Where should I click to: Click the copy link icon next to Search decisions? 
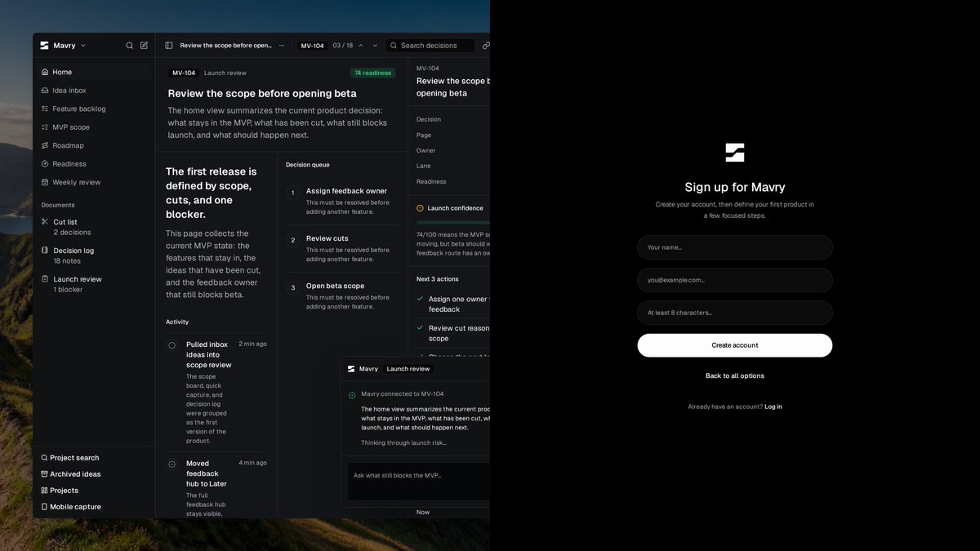[x=486, y=46]
